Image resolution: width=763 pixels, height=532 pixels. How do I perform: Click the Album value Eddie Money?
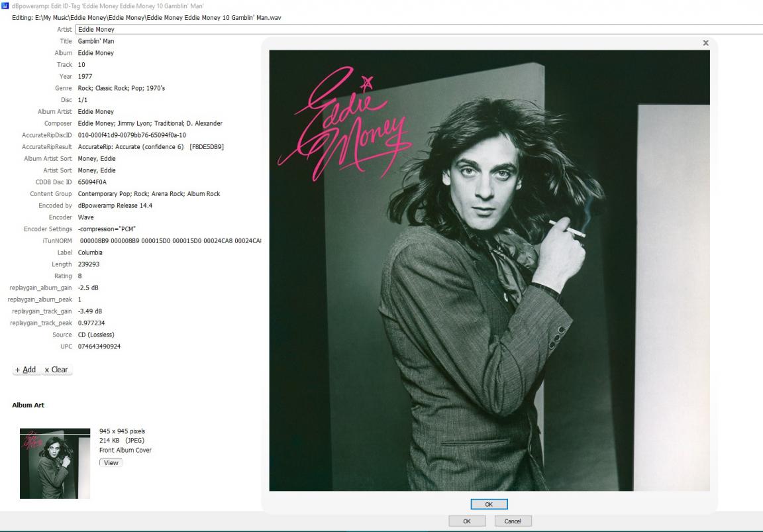tap(96, 53)
